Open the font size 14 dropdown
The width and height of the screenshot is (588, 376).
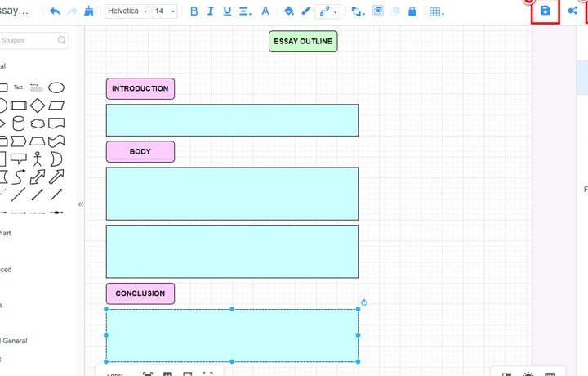point(164,11)
